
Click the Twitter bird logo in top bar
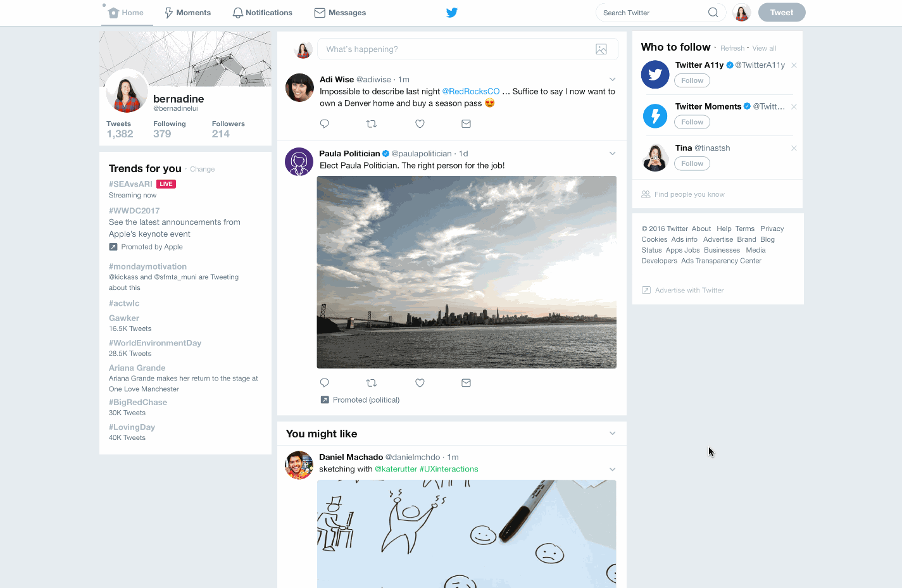point(451,13)
